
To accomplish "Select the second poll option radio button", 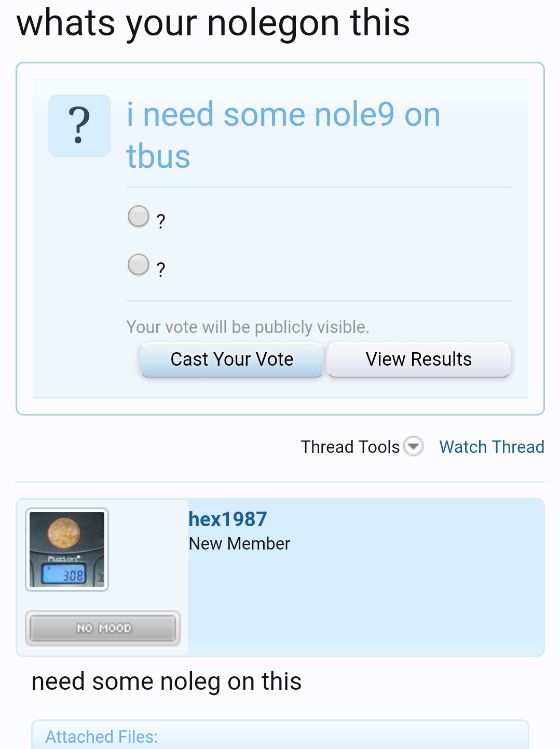I will tap(139, 264).
